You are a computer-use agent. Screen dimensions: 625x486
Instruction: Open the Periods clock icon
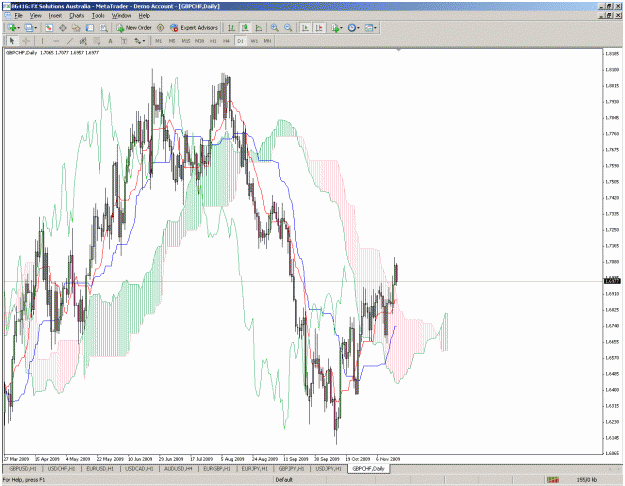(x=352, y=28)
